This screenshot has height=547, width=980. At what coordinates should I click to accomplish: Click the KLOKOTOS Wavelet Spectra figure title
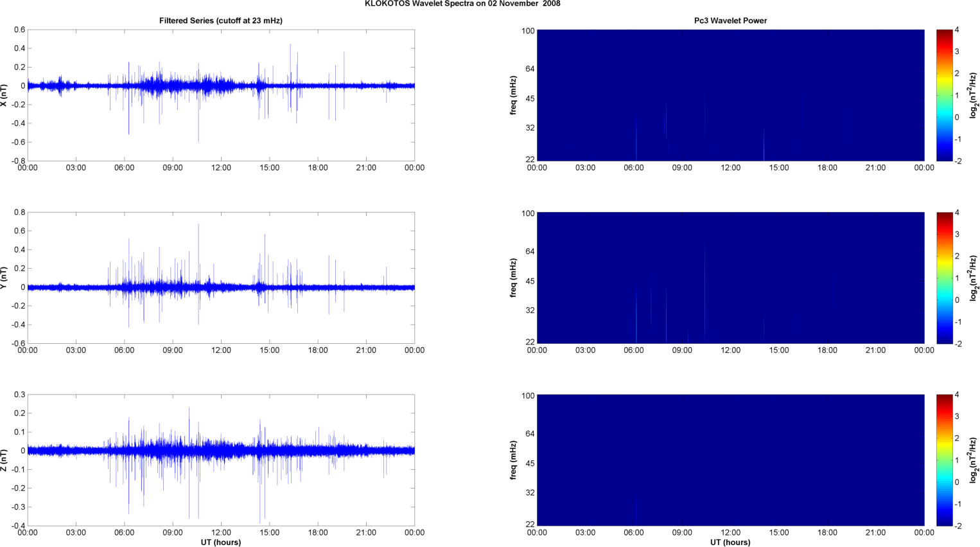coord(462,4)
